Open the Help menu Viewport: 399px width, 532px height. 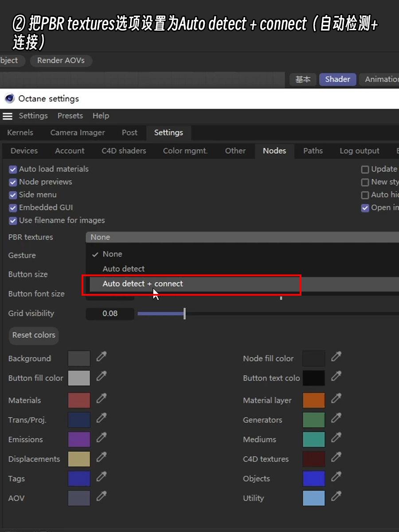[x=101, y=116]
